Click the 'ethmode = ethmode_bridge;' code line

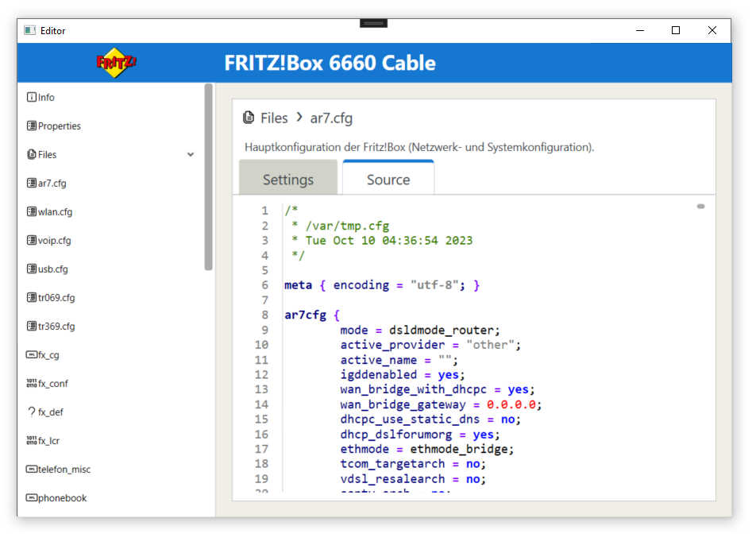(426, 449)
